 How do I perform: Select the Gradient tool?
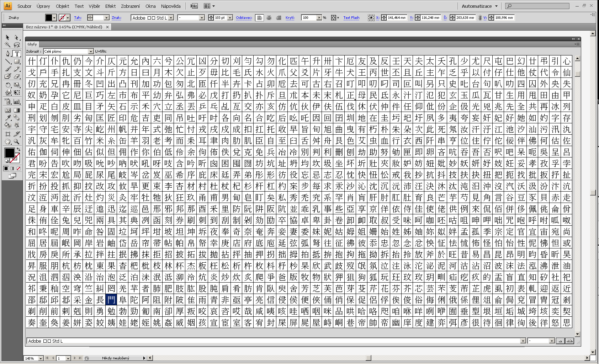pos(16,110)
